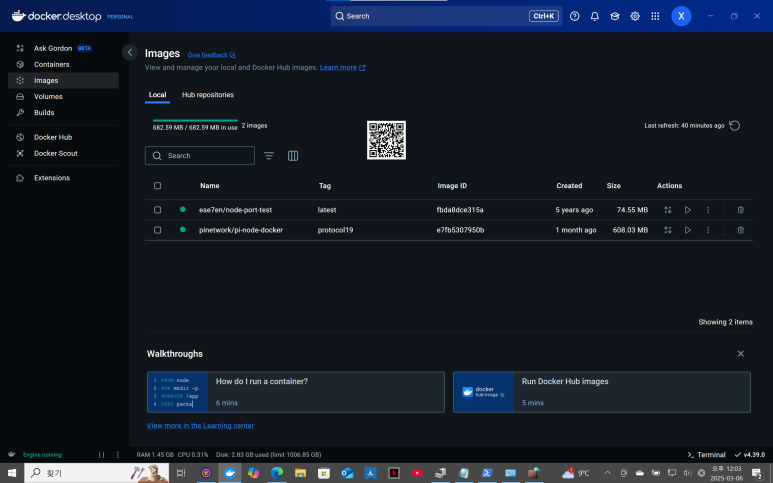773x483 pixels.
Task: Sort by the Size column header
Action: 613,186
